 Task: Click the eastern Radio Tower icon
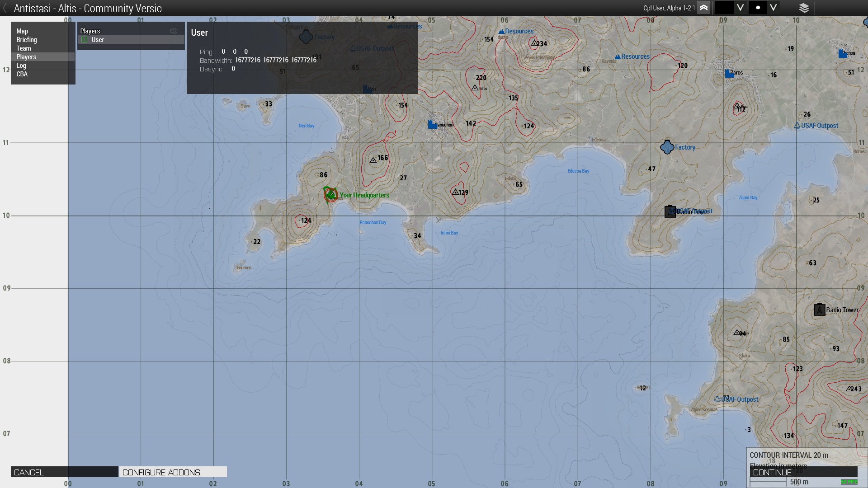[x=819, y=310]
